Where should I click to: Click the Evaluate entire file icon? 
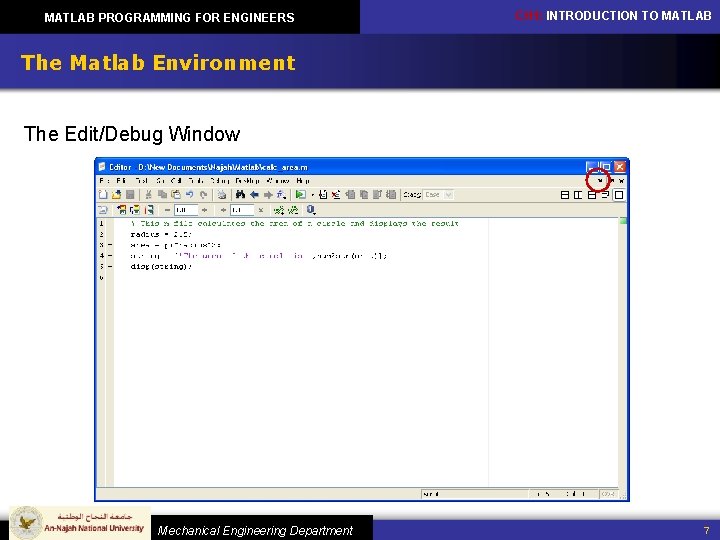point(149,210)
